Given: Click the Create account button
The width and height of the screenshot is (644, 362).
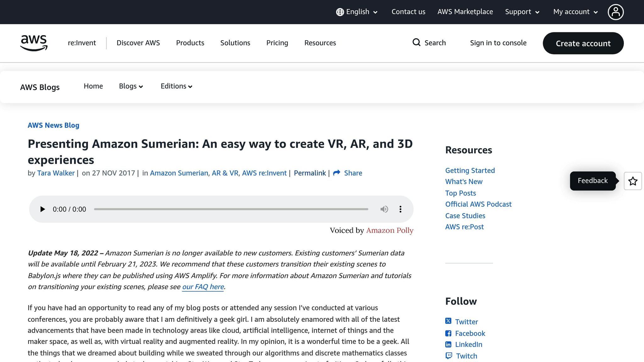Looking at the screenshot, I should pyautogui.click(x=583, y=43).
